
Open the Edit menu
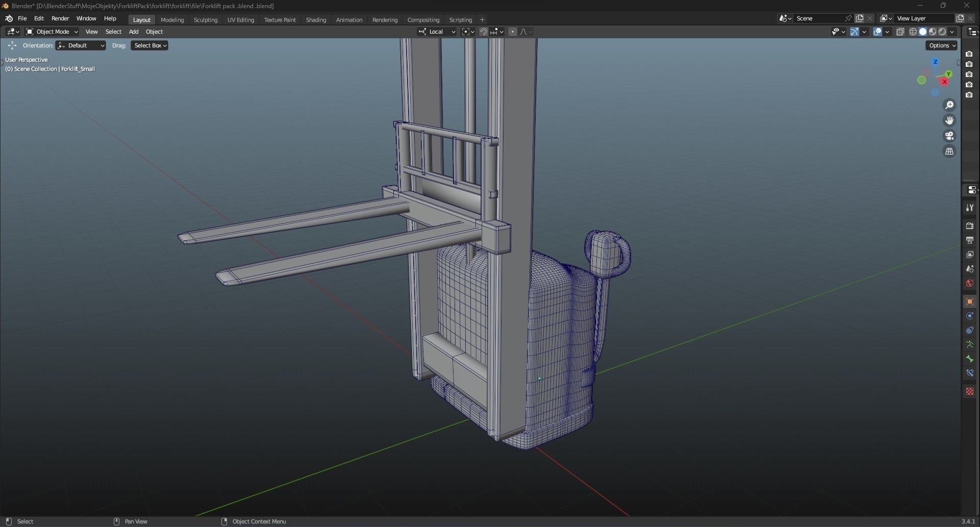(x=39, y=18)
